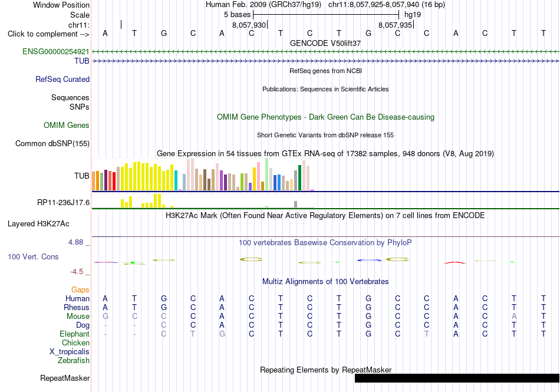Screen dimensions: 560x392
Task: Click the TUB label beside GTEx chart
Action: (x=82, y=176)
